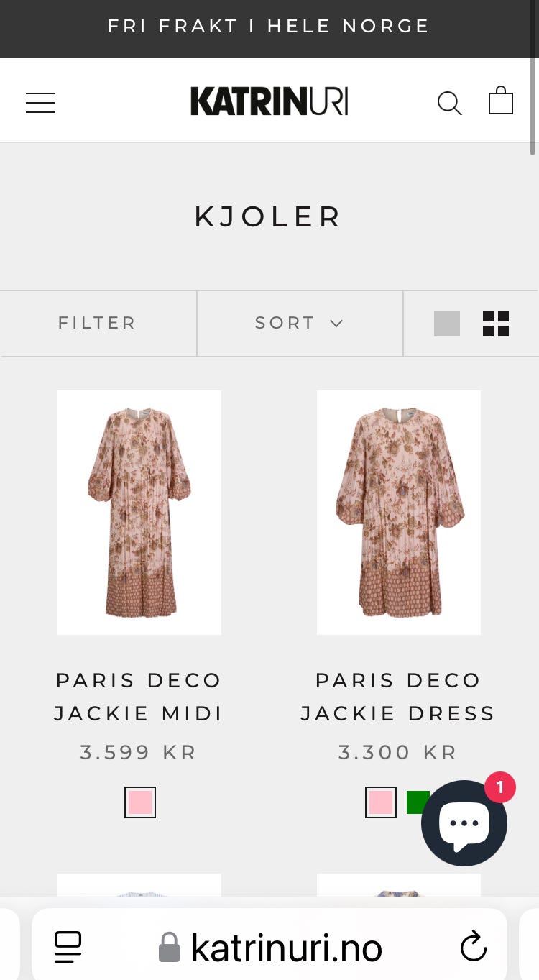The image size is (539, 980).
Task: Select pink swatch for Jackie Midi
Action: point(140,802)
